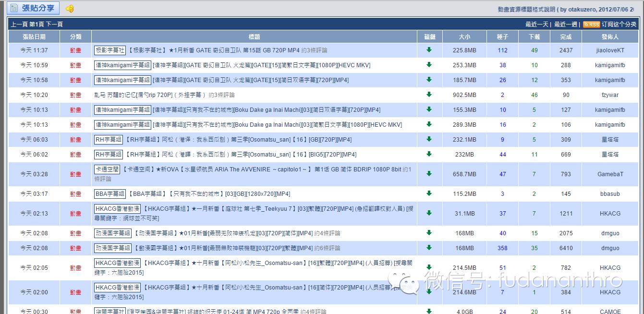Go to 下一頁 next page
Viewport: 644px width, 314px height.
[x=54, y=24]
